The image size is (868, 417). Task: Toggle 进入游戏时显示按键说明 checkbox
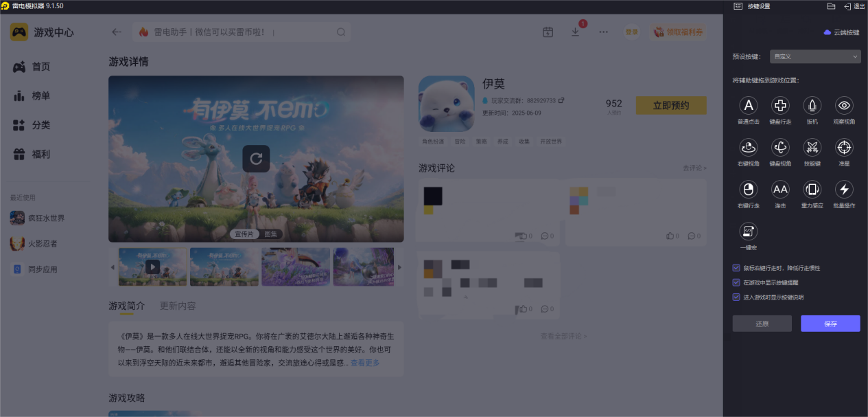point(735,297)
